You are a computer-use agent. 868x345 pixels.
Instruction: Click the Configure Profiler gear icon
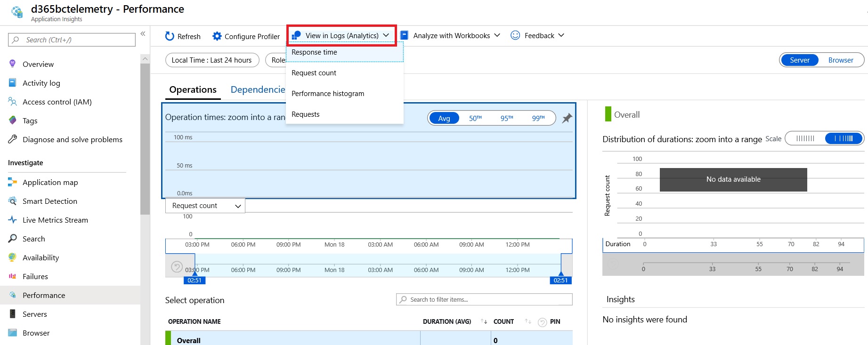tap(217, 36)
